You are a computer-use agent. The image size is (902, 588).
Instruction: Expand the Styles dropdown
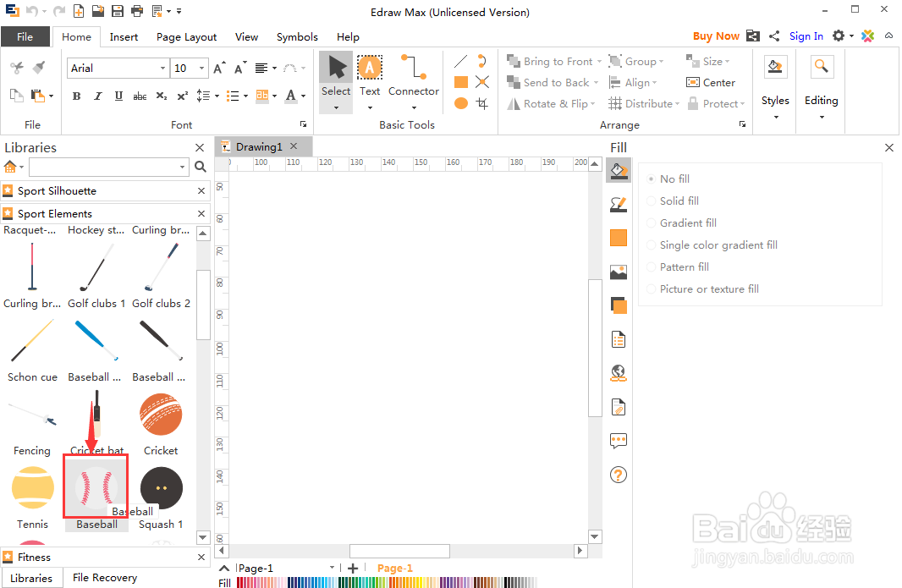[x=775, y=118]
